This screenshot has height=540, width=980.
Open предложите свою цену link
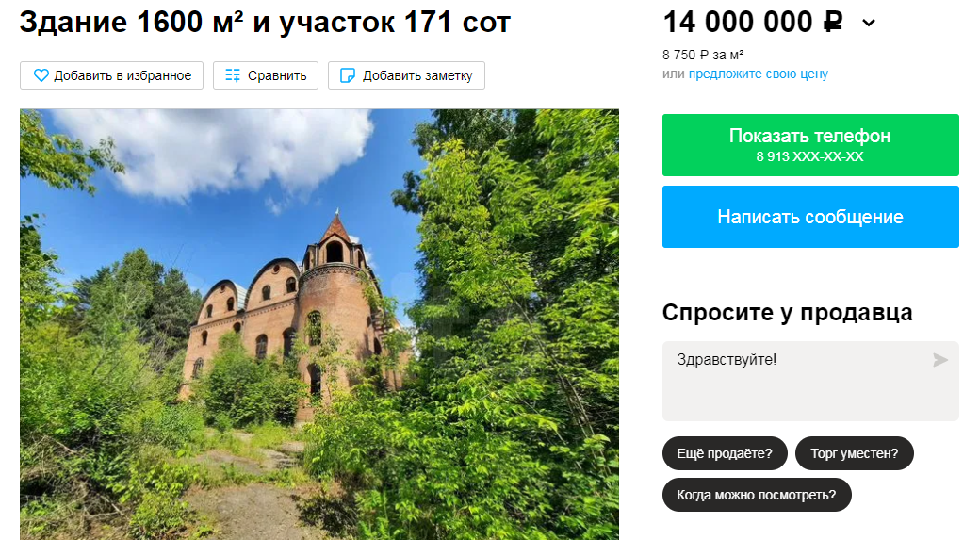click(759, 74)
